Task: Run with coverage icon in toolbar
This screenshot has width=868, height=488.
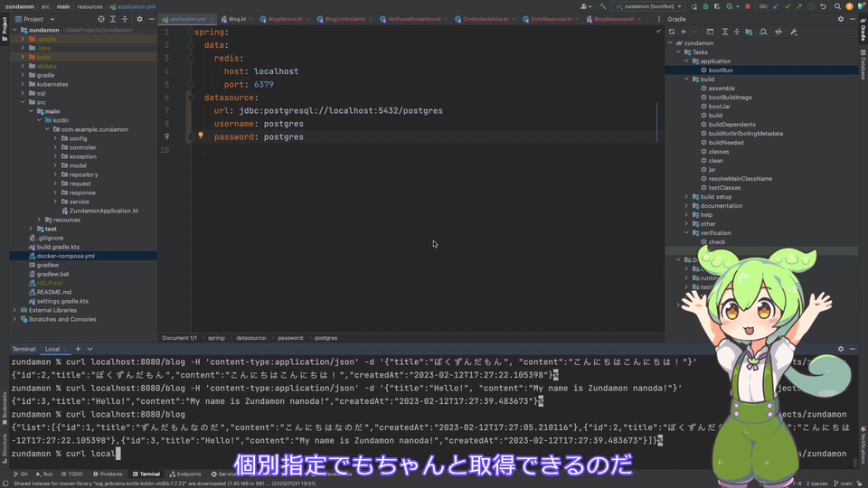Action: click(x=717, y=6)
